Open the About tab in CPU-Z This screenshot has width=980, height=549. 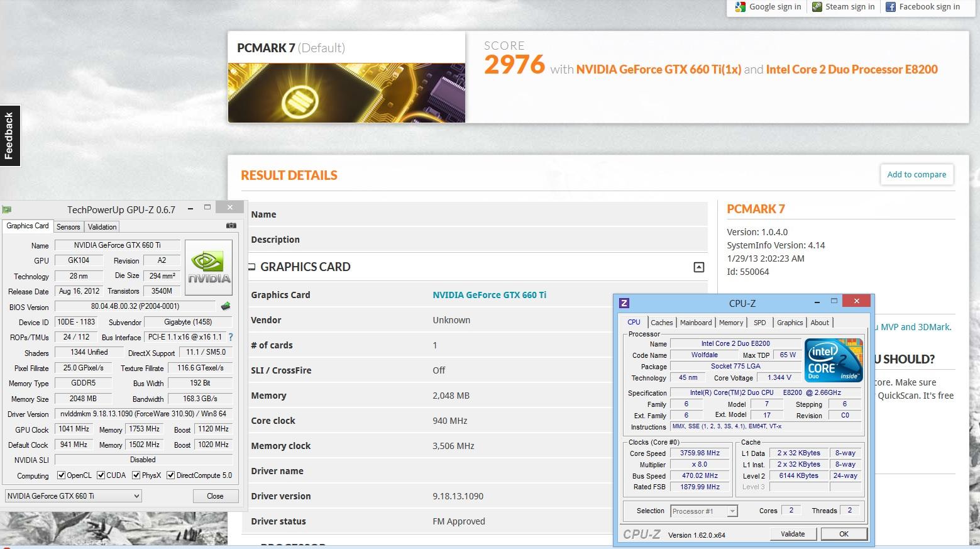[x=820, y=323]
